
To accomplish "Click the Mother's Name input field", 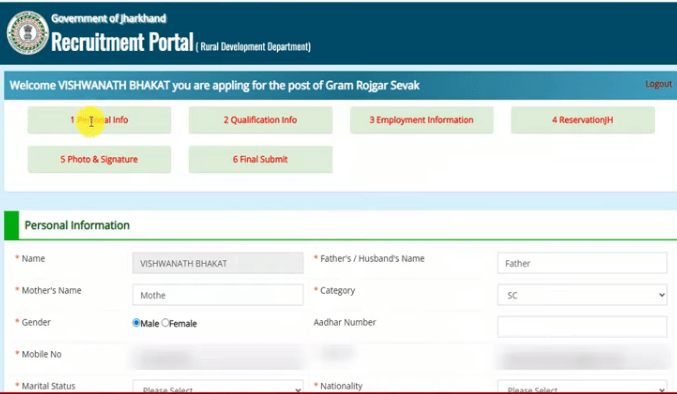I will pyautogui.click(x=218, y=295).
